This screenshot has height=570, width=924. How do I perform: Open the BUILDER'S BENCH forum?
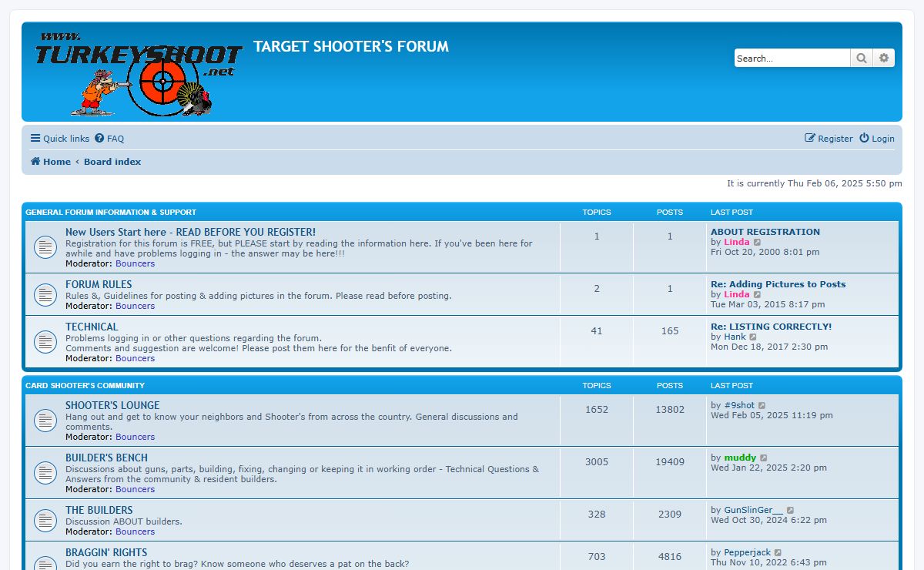(x=106, y=458)
